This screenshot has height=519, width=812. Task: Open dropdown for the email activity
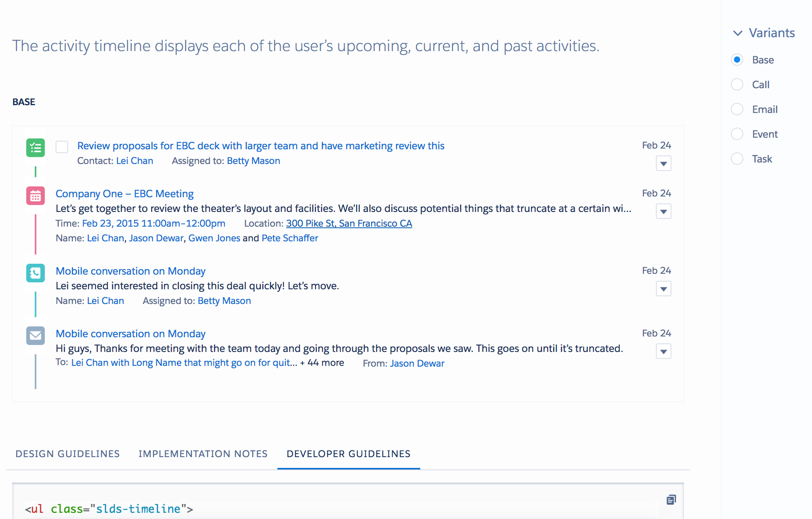click(x=663, y=352)
